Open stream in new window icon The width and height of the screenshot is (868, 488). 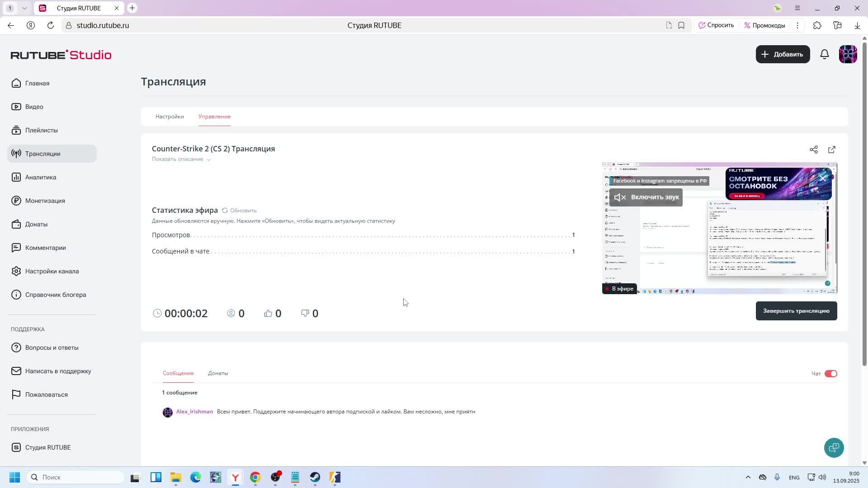pos(832,150)
